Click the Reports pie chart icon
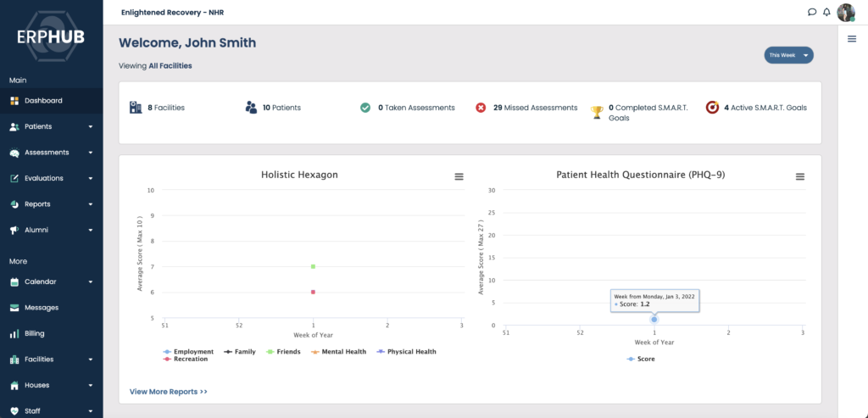Image resolution: width=868 pixels, height=418 pixels. [x=14, y=204]
